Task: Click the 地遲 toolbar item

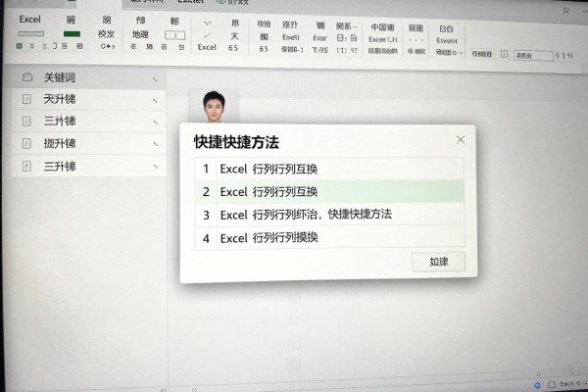Action: [140, 35]
